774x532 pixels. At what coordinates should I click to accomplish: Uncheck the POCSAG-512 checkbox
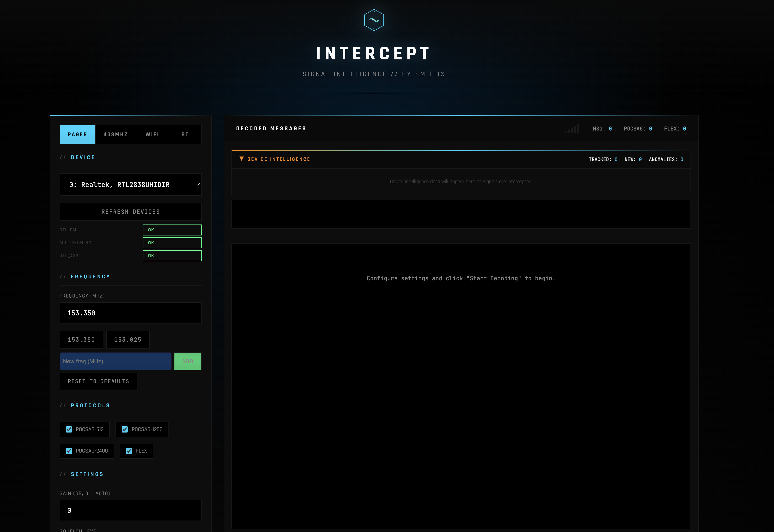[x=69, y=429]
